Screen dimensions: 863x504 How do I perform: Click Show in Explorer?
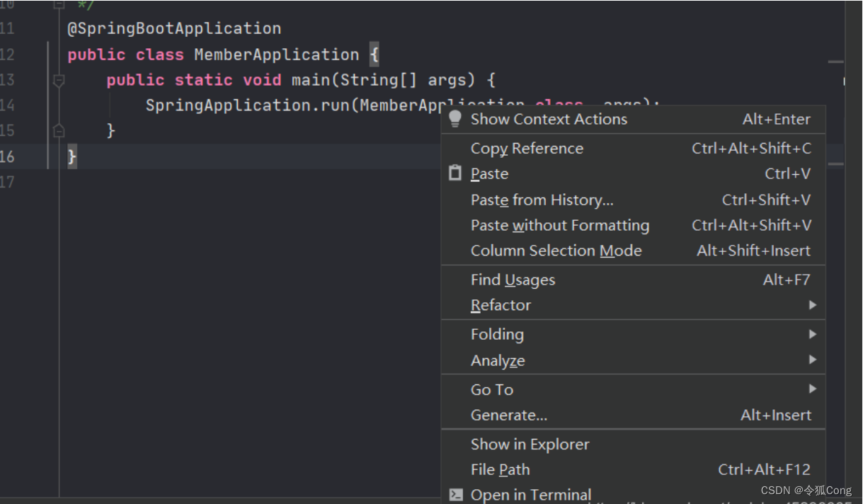point(530,444)
